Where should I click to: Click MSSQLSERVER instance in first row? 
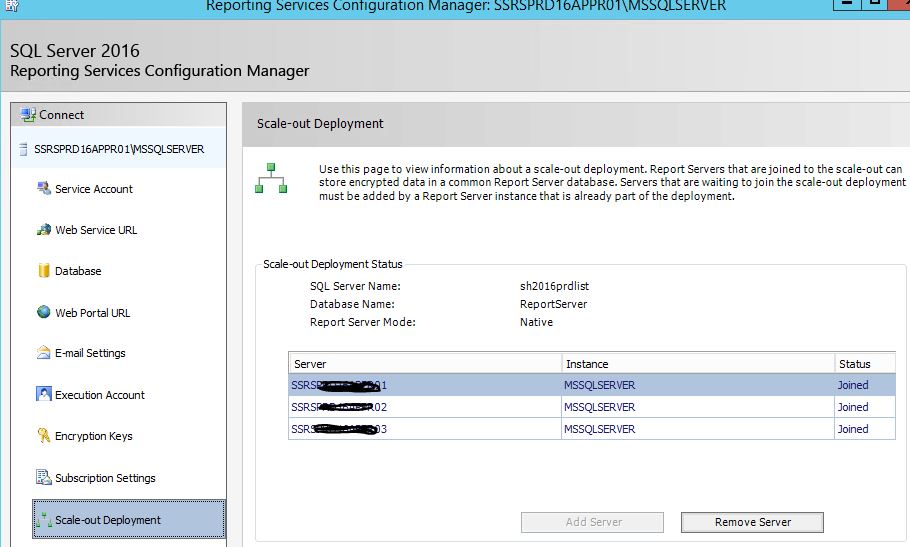click(600, 385)
